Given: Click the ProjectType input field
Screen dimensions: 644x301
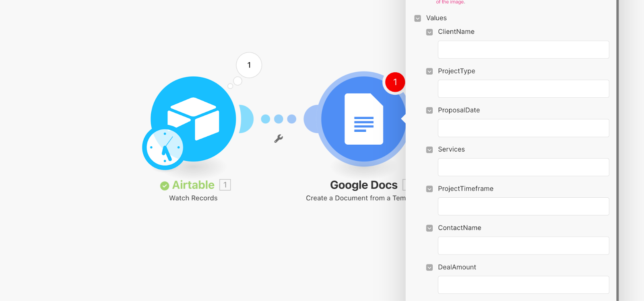Looking at the screenshot, I should (x=523, y=88).
